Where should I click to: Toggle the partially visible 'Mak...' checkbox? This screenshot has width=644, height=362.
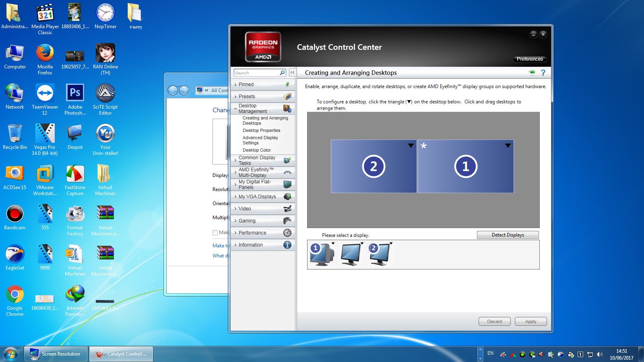[x=215, y=232]
